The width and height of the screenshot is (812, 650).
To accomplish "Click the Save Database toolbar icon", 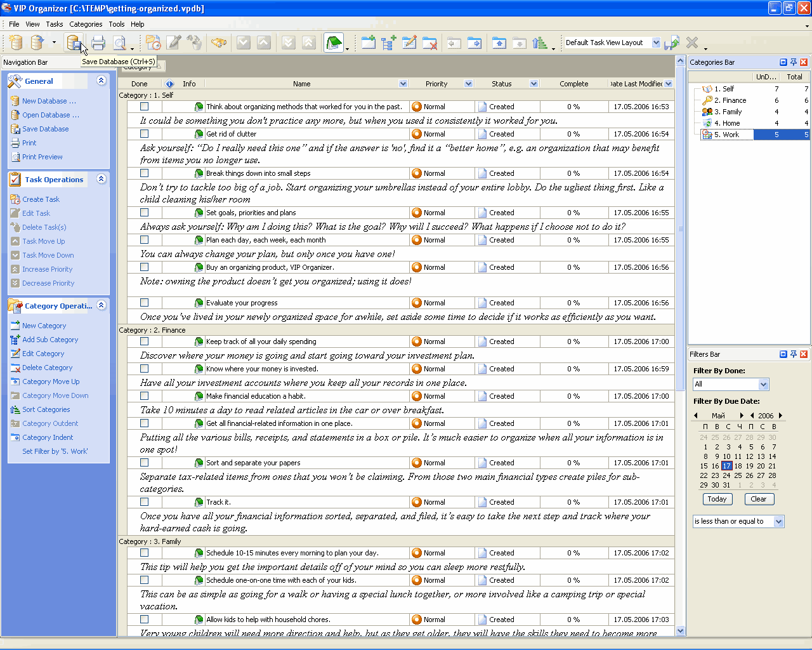I will (74, 43).
